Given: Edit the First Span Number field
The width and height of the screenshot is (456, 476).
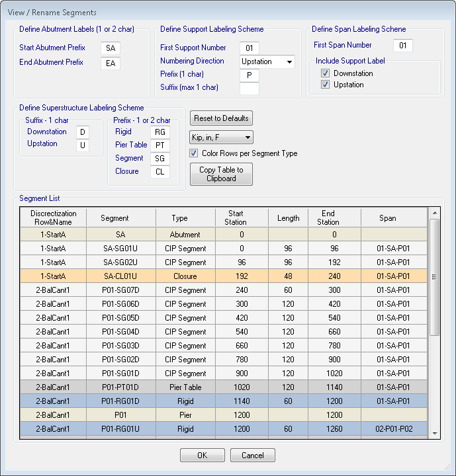Looking at the screenshot, I should tap(402, 46).
